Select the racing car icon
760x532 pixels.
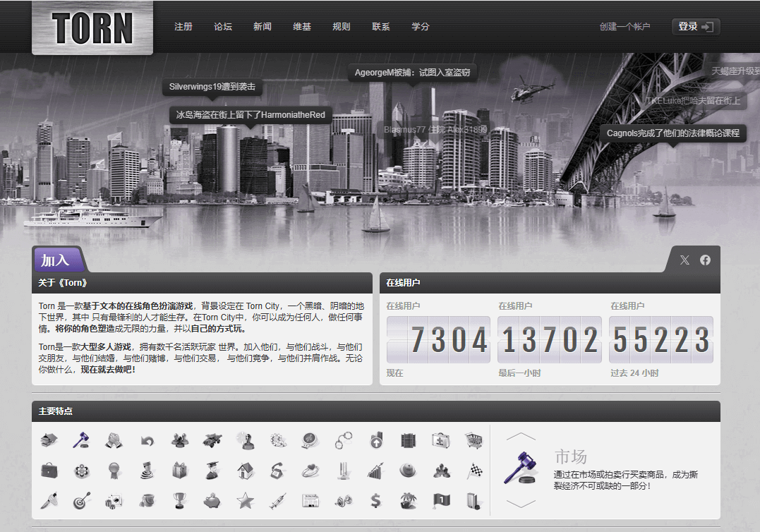pyautogui.click(x=212, y=440)
